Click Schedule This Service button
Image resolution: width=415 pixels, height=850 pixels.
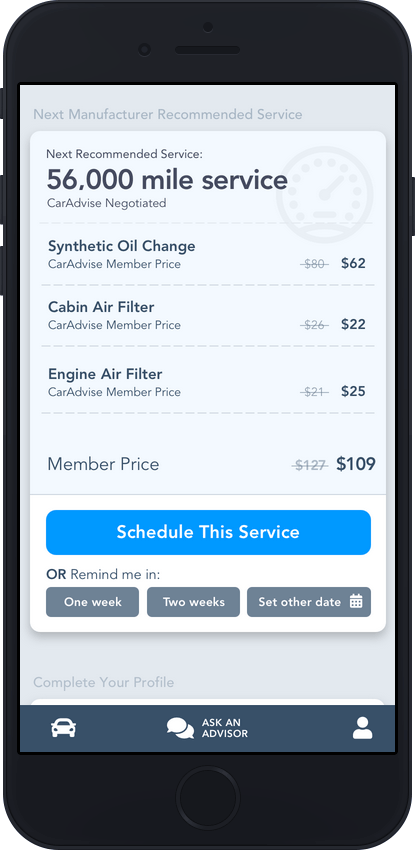[x=208, y=532]
